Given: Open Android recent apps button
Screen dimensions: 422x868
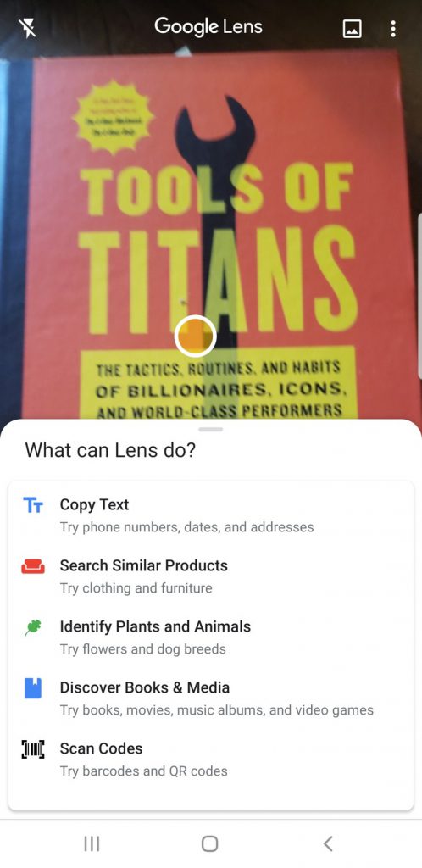Looking at the screenshot, I should (x=92, y=843).
